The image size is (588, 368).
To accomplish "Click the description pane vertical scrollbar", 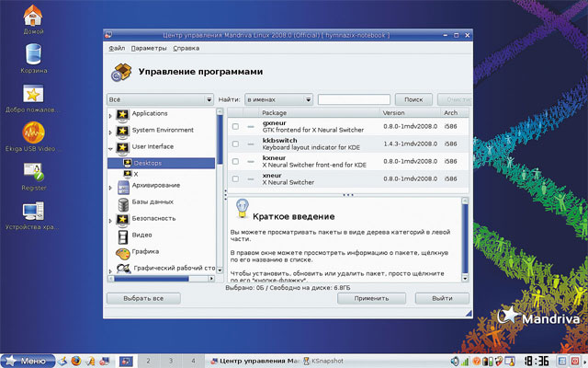I will 465,239.
